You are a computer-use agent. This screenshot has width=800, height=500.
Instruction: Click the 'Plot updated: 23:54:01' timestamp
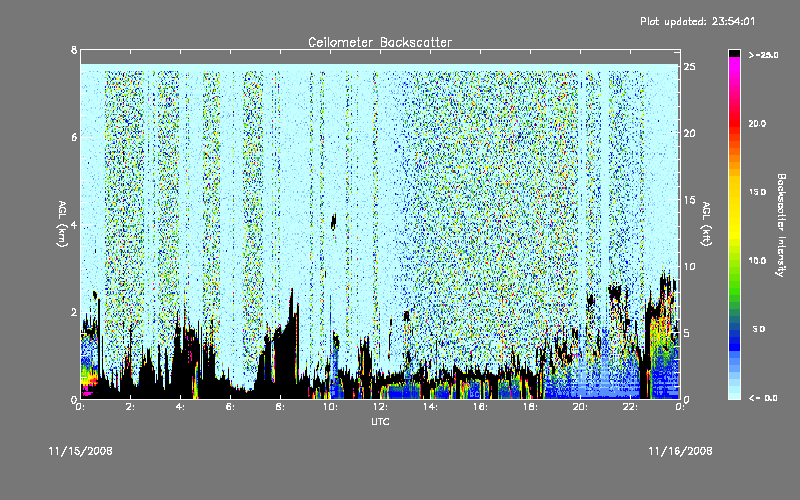pos(697,21)
